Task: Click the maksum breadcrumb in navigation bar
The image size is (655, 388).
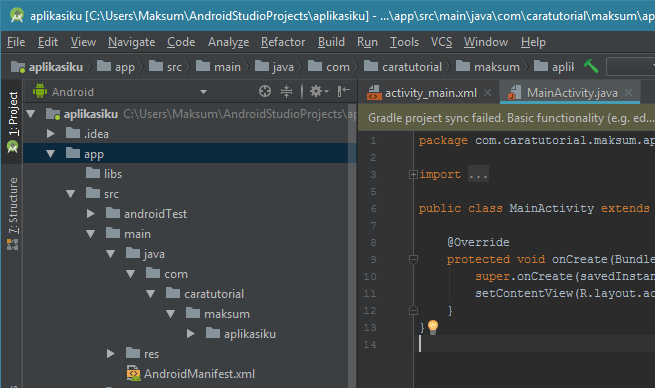Action: tap(488, 67)
